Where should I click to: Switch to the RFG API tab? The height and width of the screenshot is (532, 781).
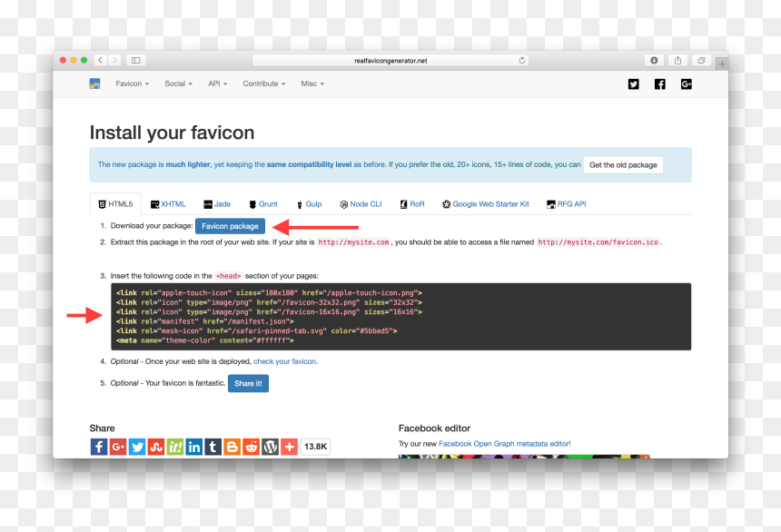tap(567, 204)
